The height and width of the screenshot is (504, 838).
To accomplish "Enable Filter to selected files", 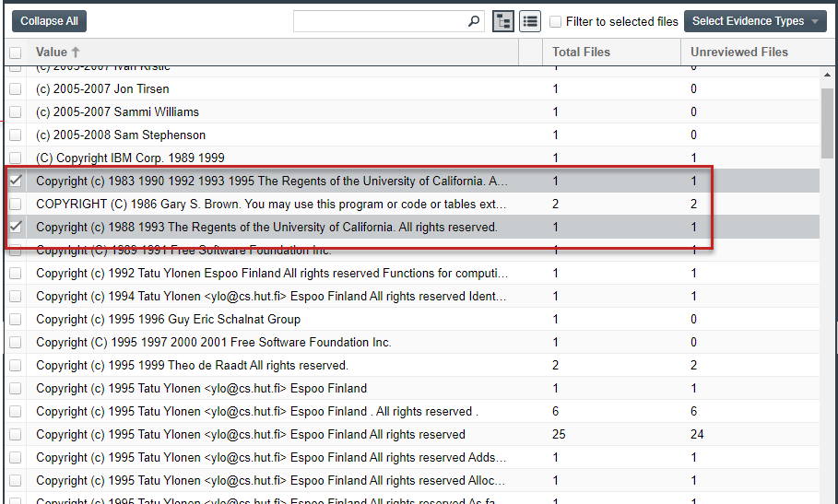I will (x=556, y=21).
